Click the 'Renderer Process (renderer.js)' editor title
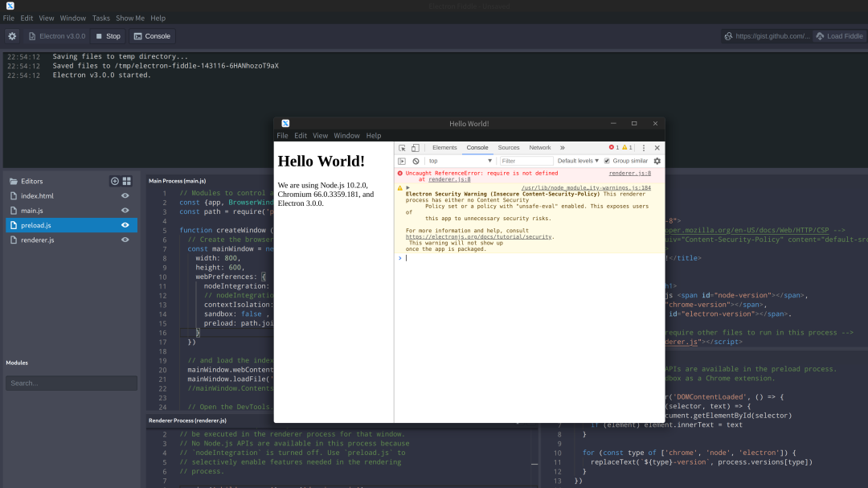Image resolution: width=868 pixels, height=488 pixels. (187, 420)
